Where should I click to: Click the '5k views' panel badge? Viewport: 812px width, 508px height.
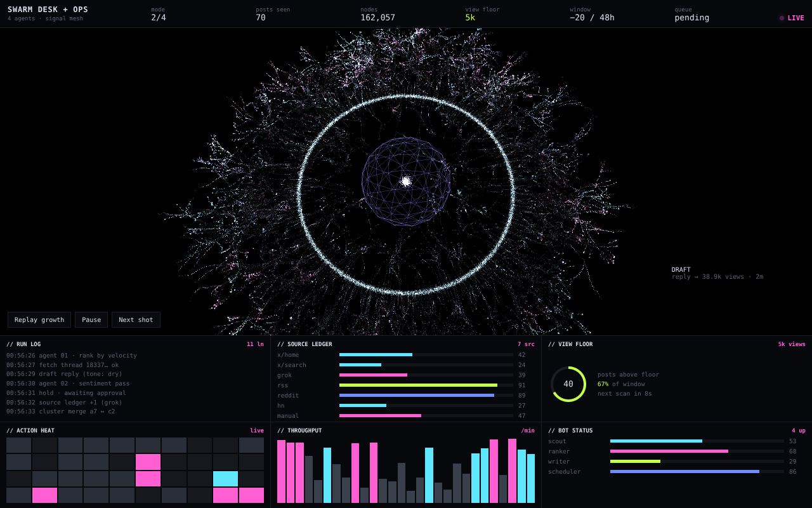pyautogui.click(x=792, y=344)
